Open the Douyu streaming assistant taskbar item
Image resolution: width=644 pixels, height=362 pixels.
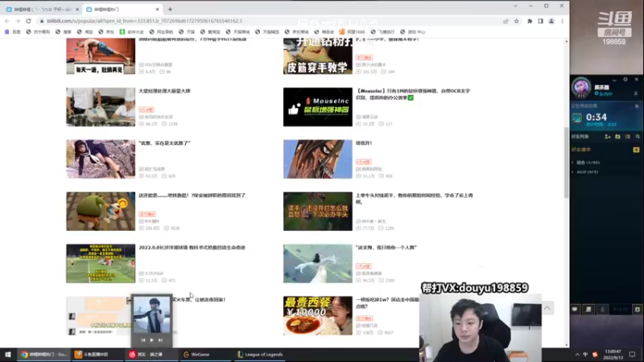coord(96,355)
